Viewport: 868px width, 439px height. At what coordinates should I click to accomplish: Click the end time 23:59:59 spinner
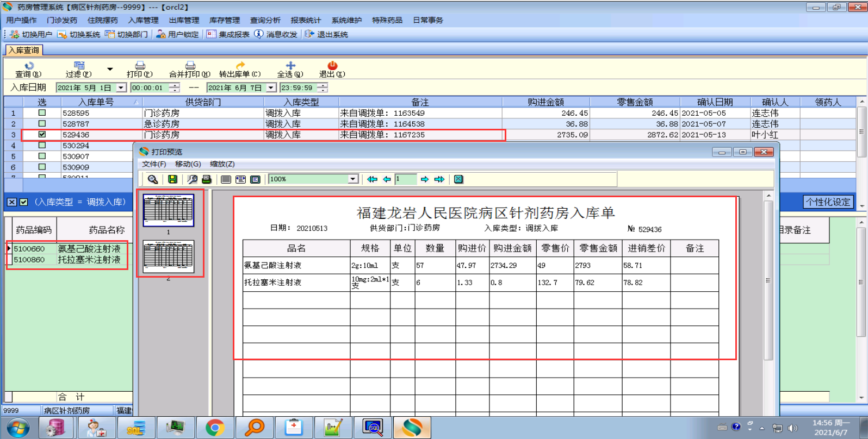(323, 88)
